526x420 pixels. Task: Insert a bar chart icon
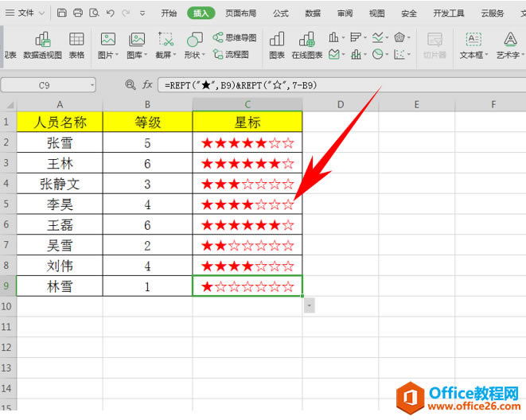(355, 37)
